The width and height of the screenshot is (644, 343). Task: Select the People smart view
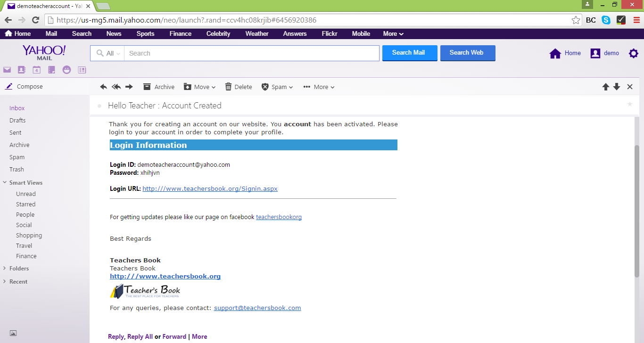click(25, 214)
